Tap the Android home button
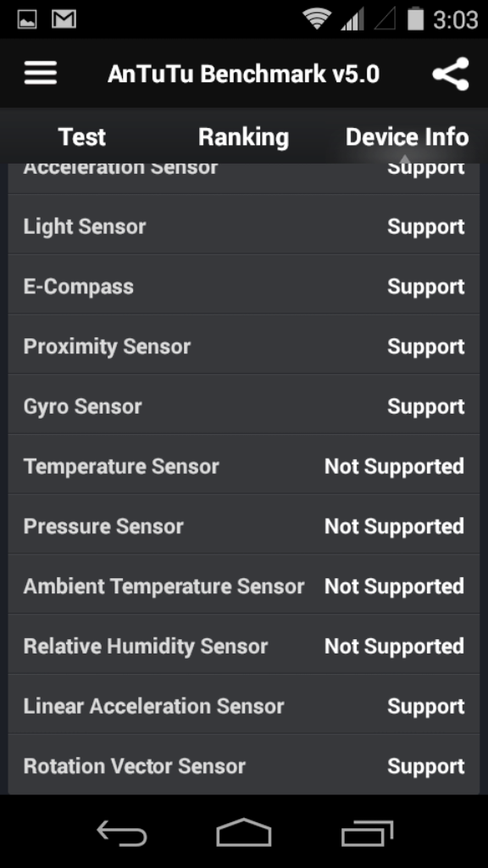Image resolution: width=488 pixels, height=868 pixels. (243, 832)
